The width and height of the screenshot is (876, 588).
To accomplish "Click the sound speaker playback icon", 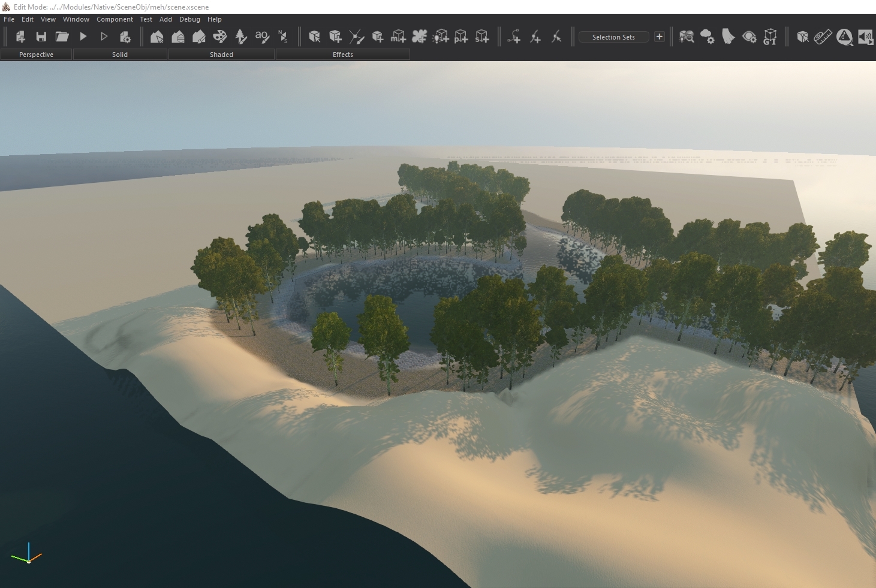I will tap(865, 37).
